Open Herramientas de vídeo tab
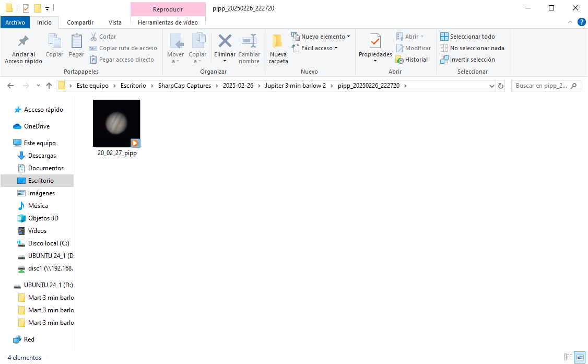588x364 pixels. point(168,22)
